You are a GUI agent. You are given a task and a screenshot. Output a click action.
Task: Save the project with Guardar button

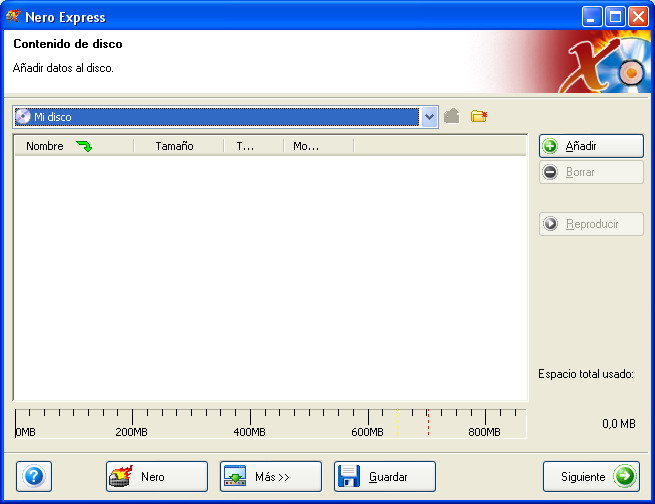point(385,476)
